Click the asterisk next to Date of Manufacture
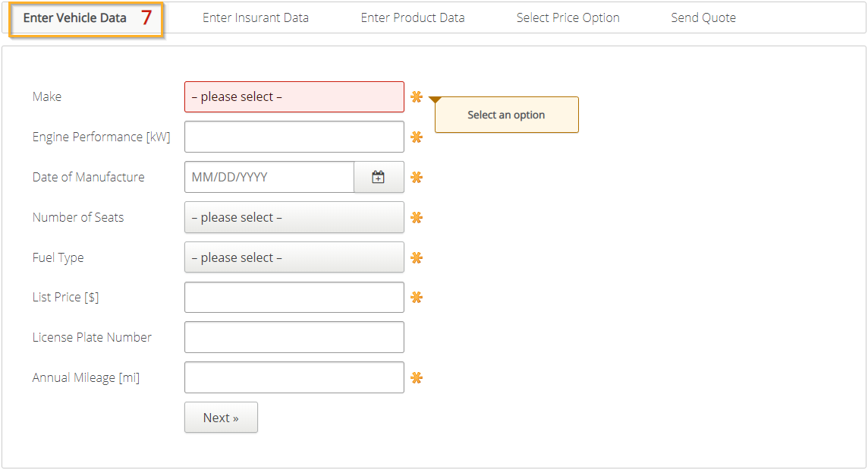Screen dimensions: 868x470 (417, 178)
